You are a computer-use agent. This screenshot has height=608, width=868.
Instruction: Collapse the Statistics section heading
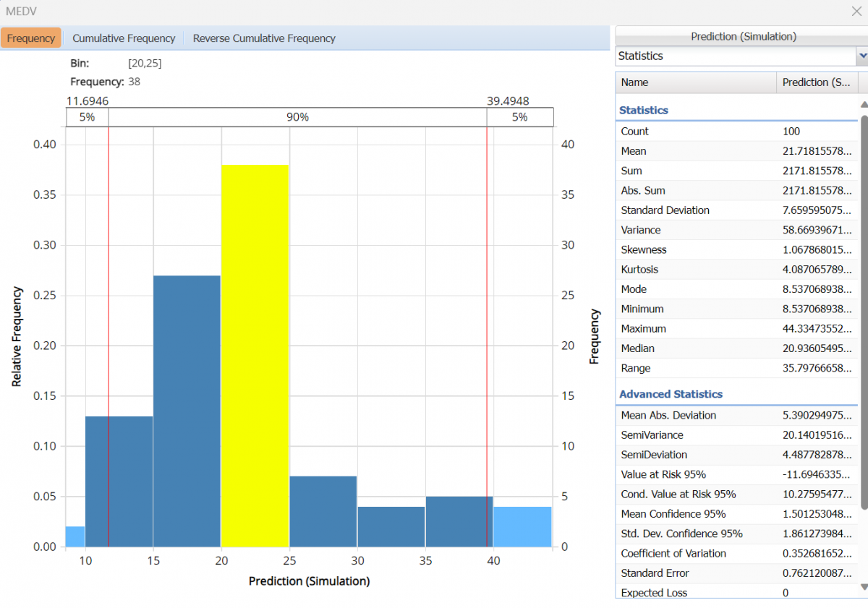click(x=644, y=111)
